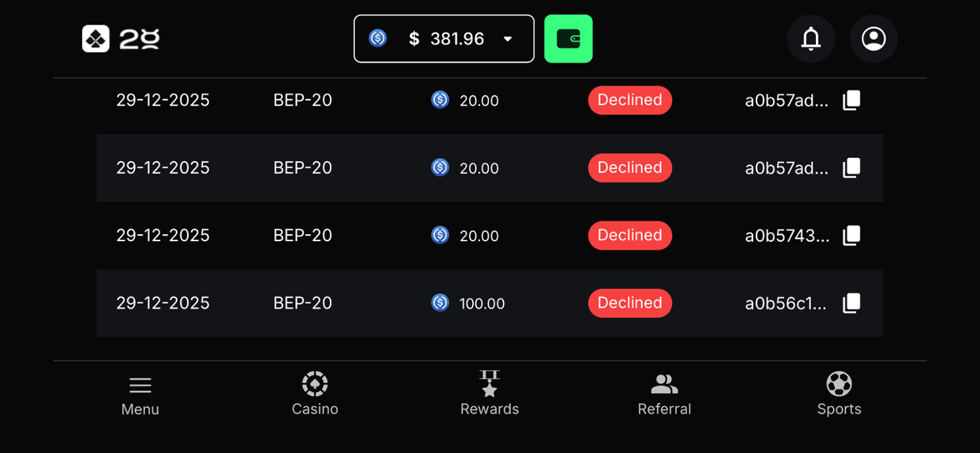Open the green wallet button
This screenshot has width=980, height=453.
point(568,39)
